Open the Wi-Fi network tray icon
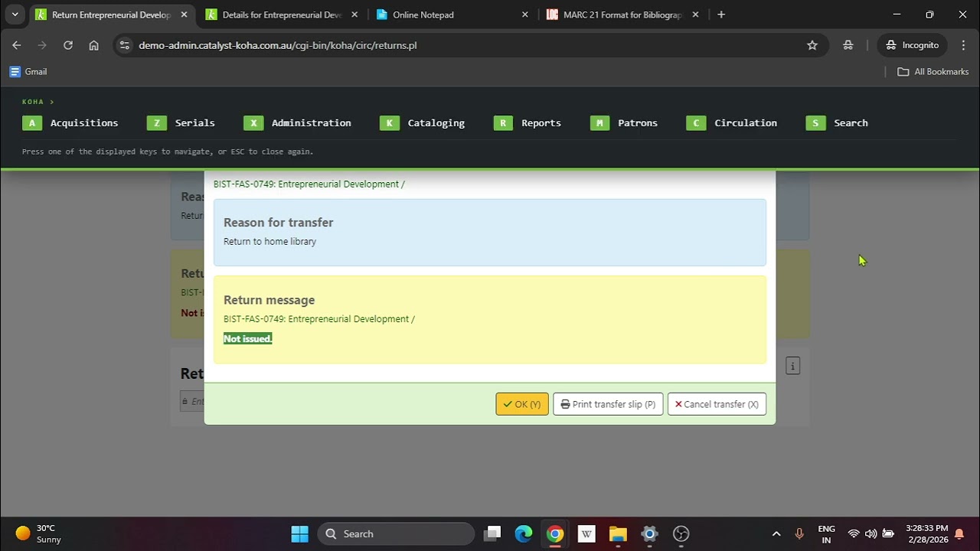This screenshot has height=551, width=980. pos(854,533)
